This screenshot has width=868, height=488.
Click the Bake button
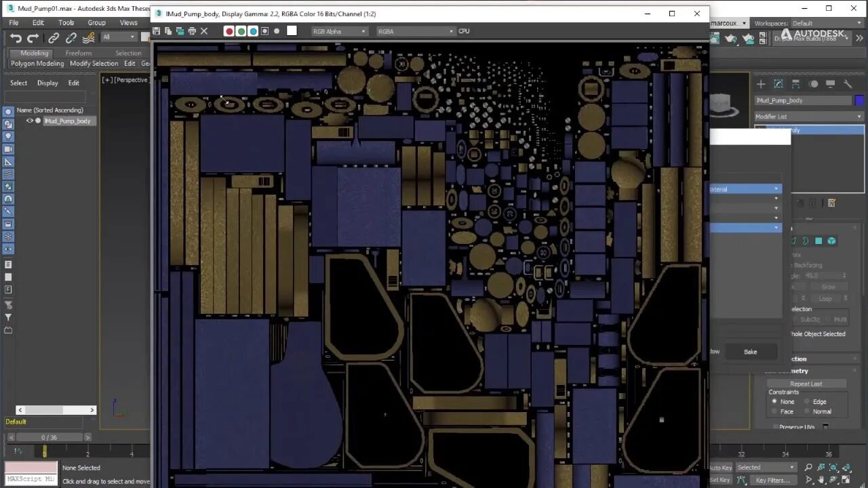pos(751,352)
